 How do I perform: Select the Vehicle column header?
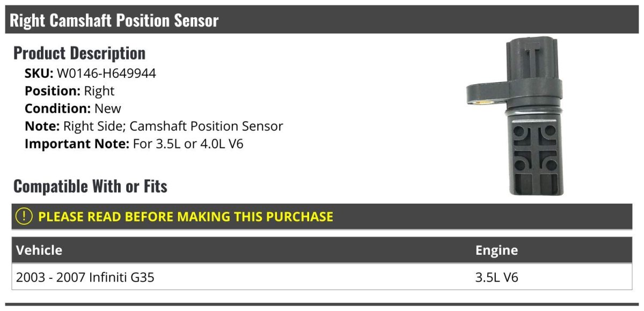(x=39, y=250)
